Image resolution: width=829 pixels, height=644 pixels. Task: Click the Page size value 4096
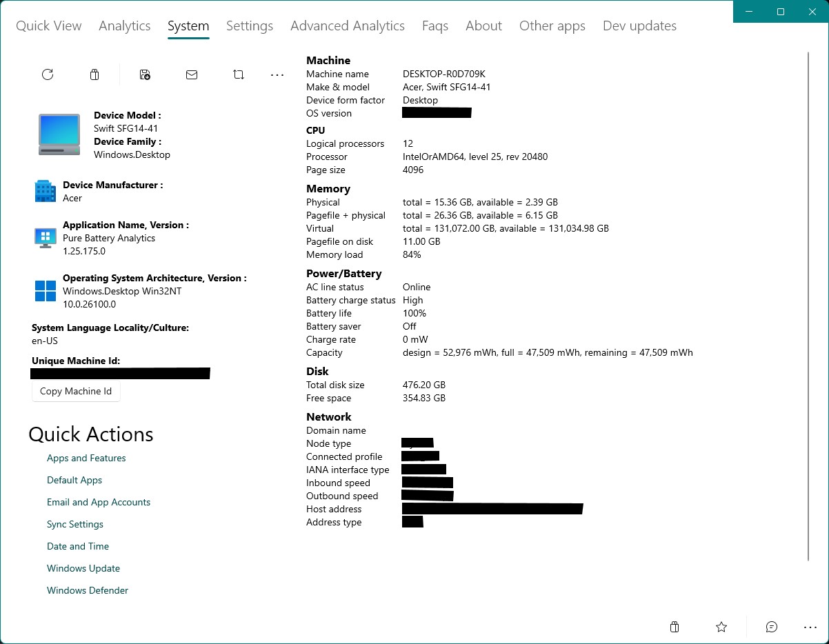tap(413, 170)
